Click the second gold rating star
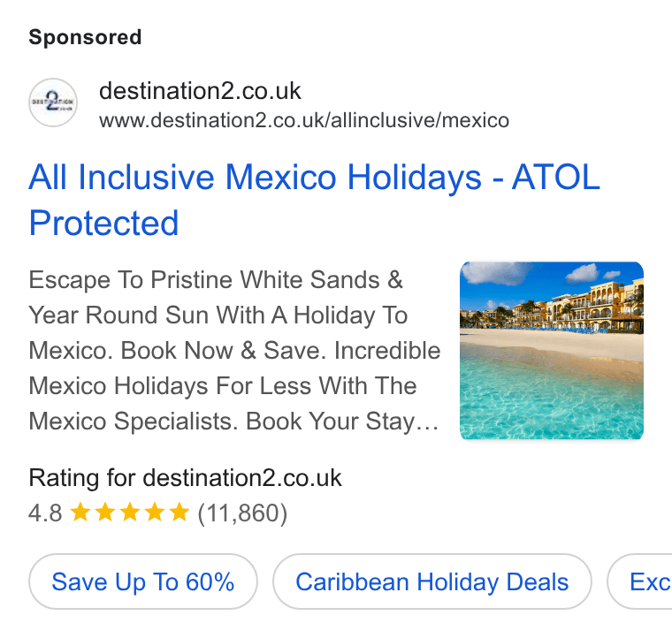 105,513
